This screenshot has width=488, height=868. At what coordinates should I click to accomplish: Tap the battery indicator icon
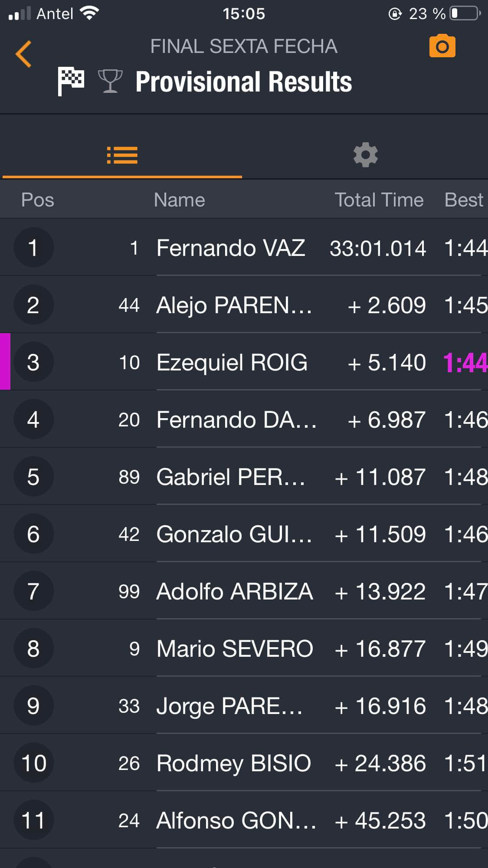click(x=465, y=13)
